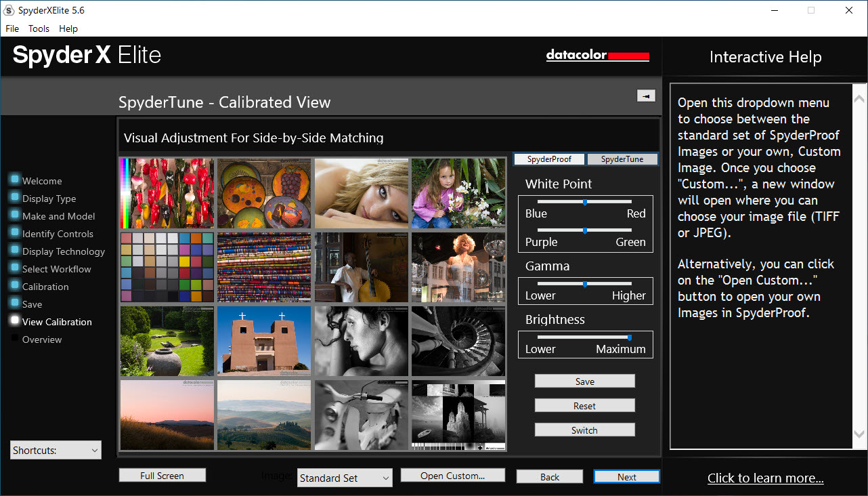Click the Display Type step label

(x=49, y=199)
